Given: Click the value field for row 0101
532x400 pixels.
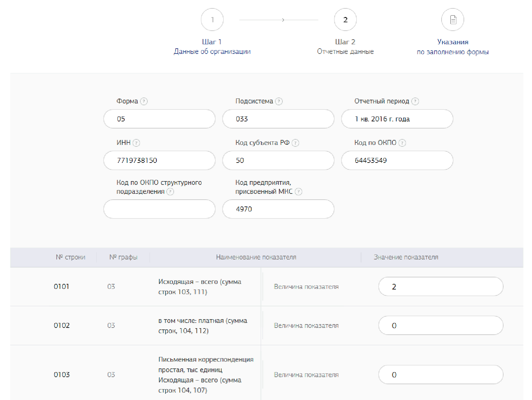Looking at the screenshot, I should [x=440, y=287].
